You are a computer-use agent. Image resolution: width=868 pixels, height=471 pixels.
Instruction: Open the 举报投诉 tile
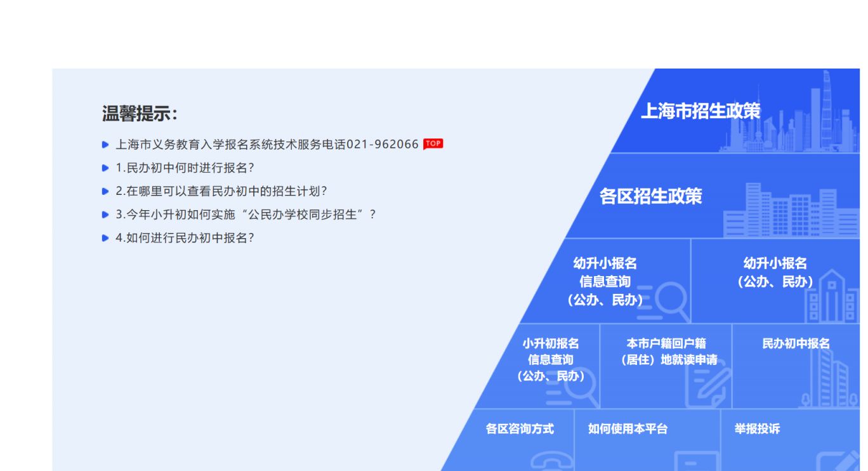pyautogui.click(x=791, y=440)
